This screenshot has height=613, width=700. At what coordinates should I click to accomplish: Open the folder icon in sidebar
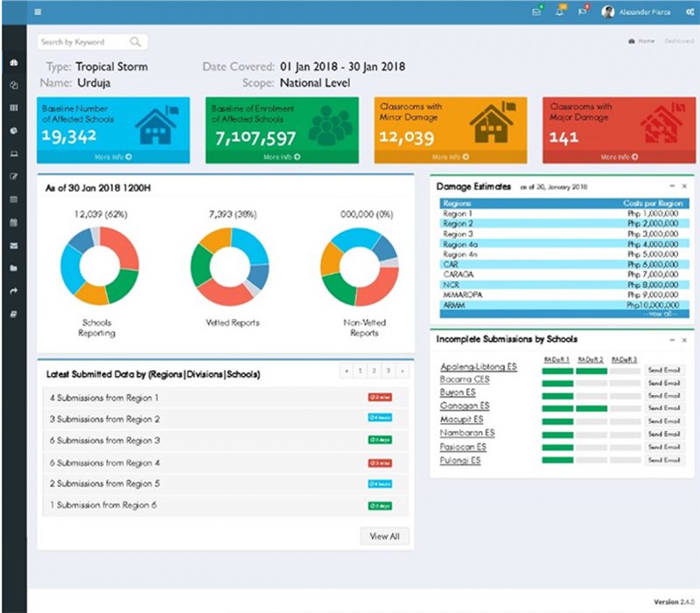[13, 268]
